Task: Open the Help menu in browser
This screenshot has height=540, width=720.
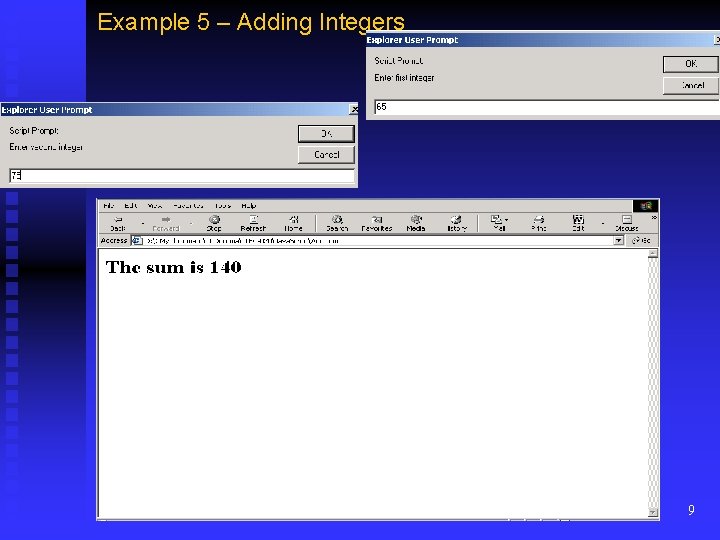Action: point(248,206)
